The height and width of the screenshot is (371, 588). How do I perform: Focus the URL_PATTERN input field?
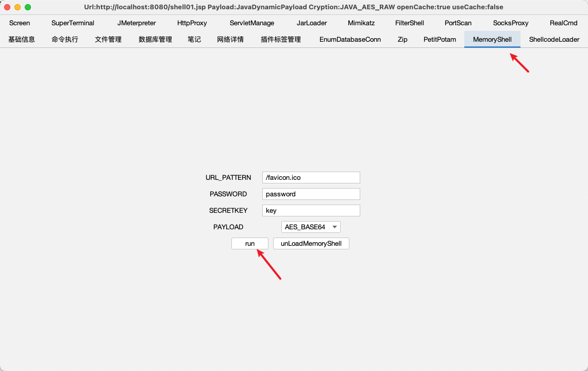point(311,178)
